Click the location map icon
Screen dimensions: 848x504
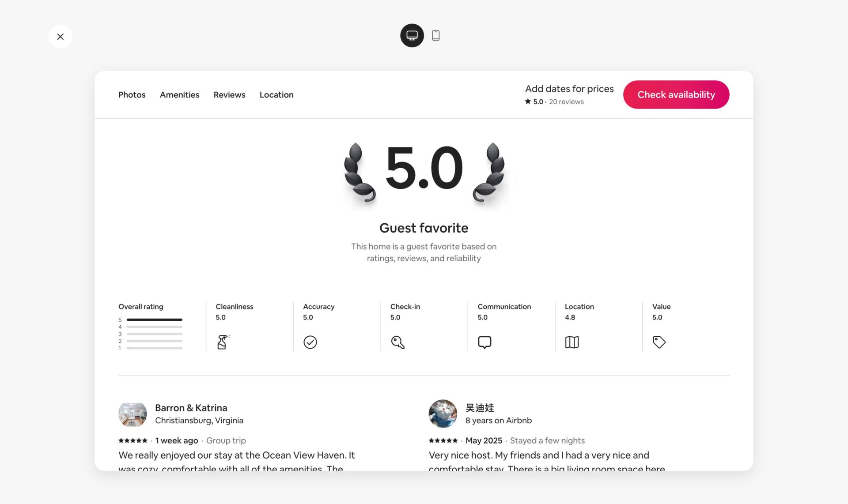pos(572,342)
